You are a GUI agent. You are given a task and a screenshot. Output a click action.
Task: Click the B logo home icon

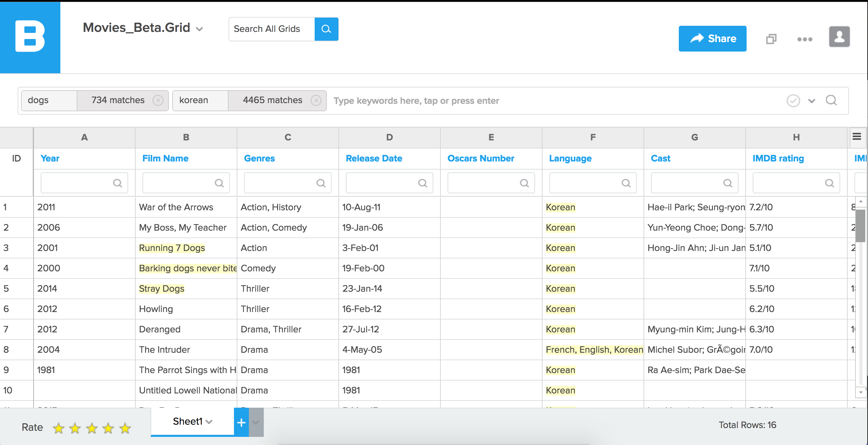point(30,37)
